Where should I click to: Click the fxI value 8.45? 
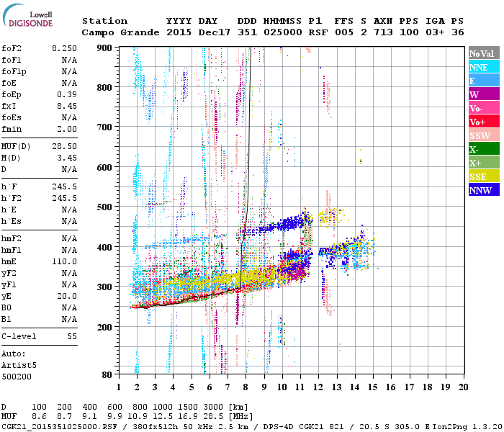[x=67, y=106]
